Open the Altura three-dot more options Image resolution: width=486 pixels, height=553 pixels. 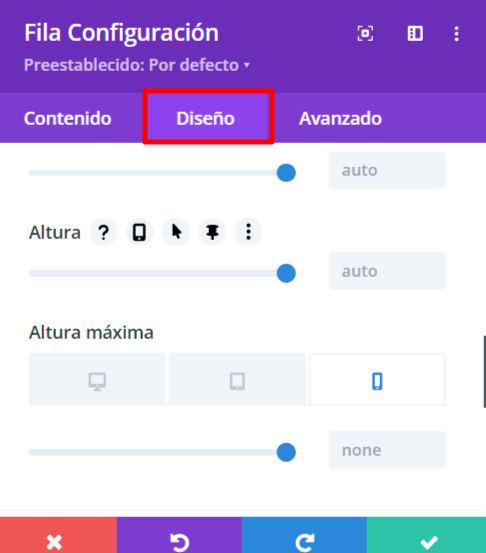point(248,232)
